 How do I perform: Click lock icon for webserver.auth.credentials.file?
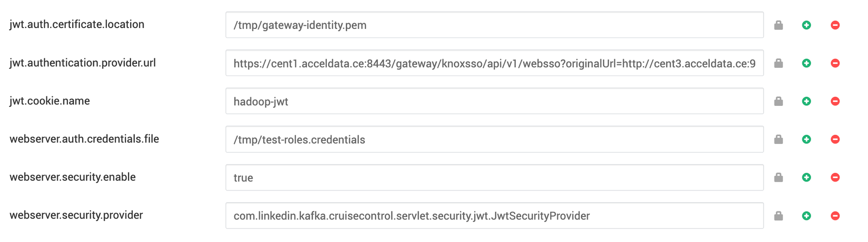coord(778,139)
